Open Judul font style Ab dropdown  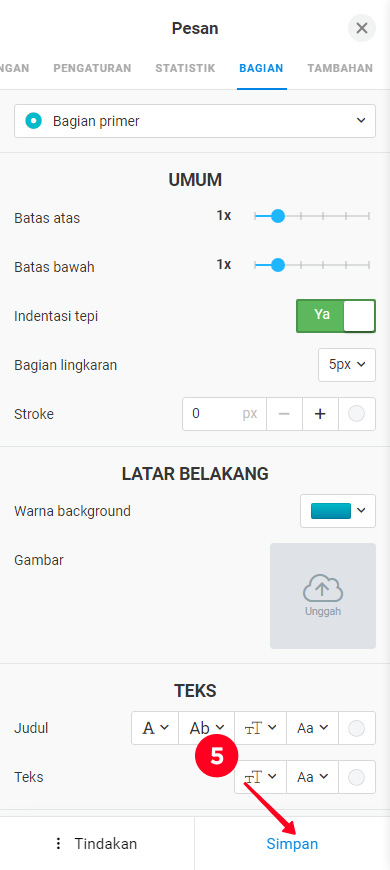[207, 728]
